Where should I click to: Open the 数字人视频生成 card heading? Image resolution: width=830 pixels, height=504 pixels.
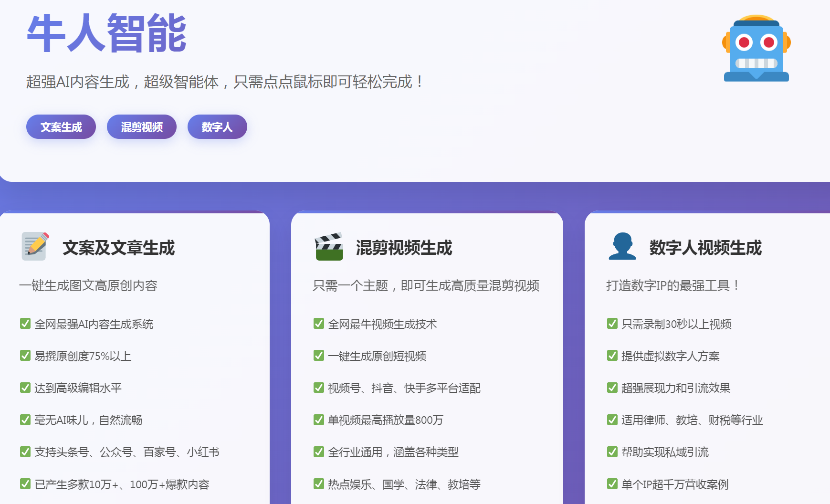(705, 248)
